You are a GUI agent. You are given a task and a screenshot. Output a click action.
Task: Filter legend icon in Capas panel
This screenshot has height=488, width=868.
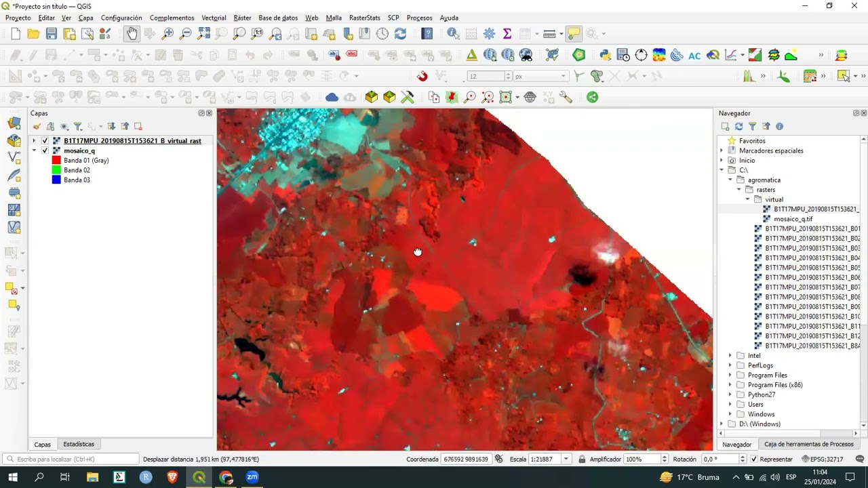[78, 126]
